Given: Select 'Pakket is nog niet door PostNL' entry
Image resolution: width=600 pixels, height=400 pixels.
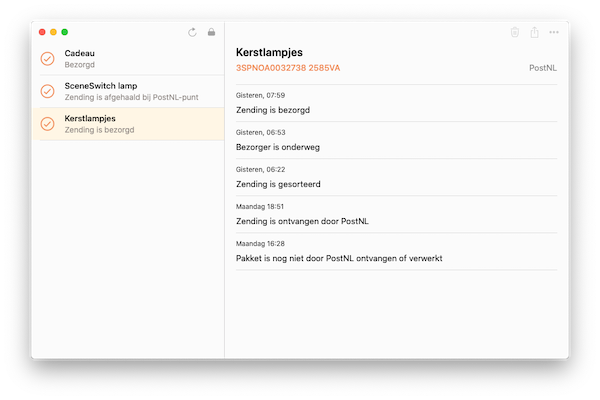Looking at the screenshot, I should tap(396, 252).
